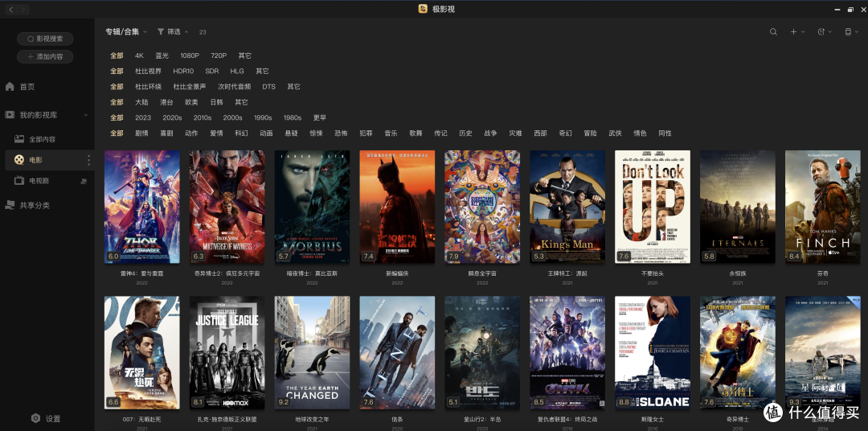The image size is (868, 431).
Task: Click the 不要抬头 title text
Action: click(x=653, y=273)
